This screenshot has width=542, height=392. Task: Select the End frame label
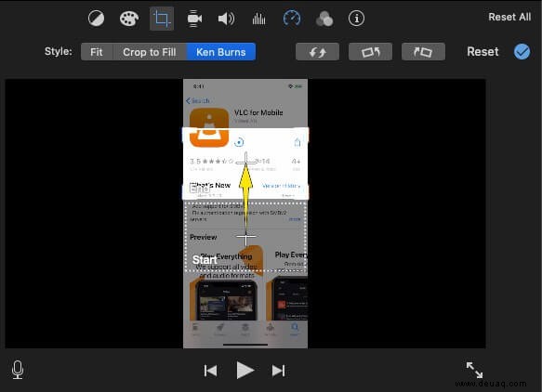pyautogui.click(x=200, y=189)
